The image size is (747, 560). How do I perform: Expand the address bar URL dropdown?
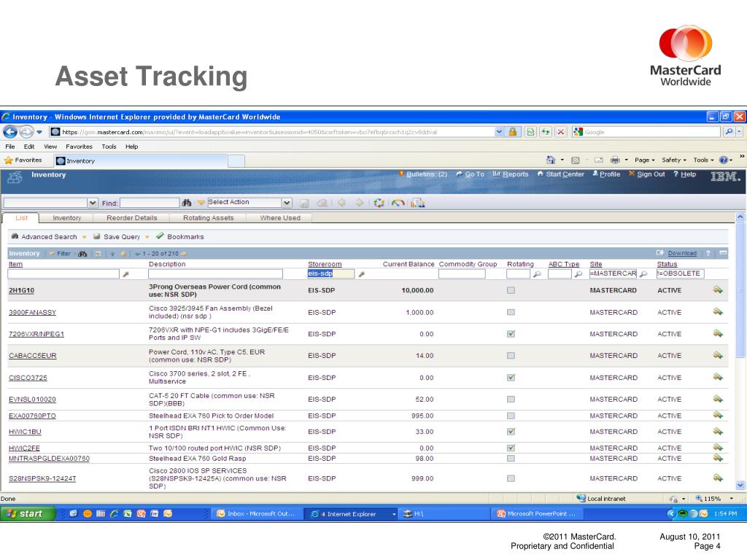499,132
